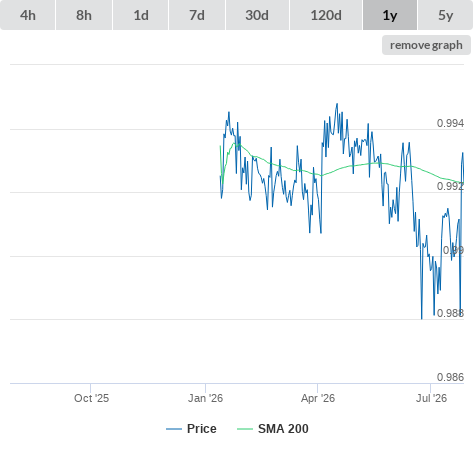Click the Oct '25 axis label
The width and height of the screenshot is (474, 455).
[91, 398]
